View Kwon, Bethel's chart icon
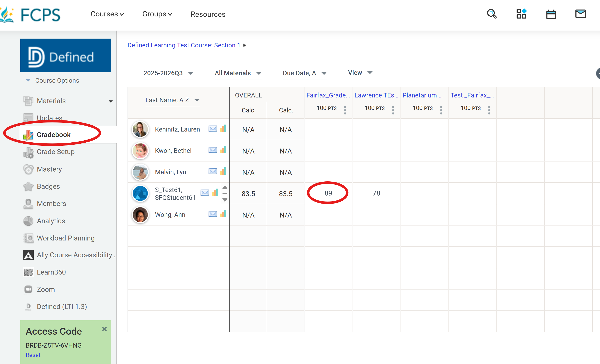Image resolution: width=600 pixels, height=364 pixels. (x=223, y=150)
